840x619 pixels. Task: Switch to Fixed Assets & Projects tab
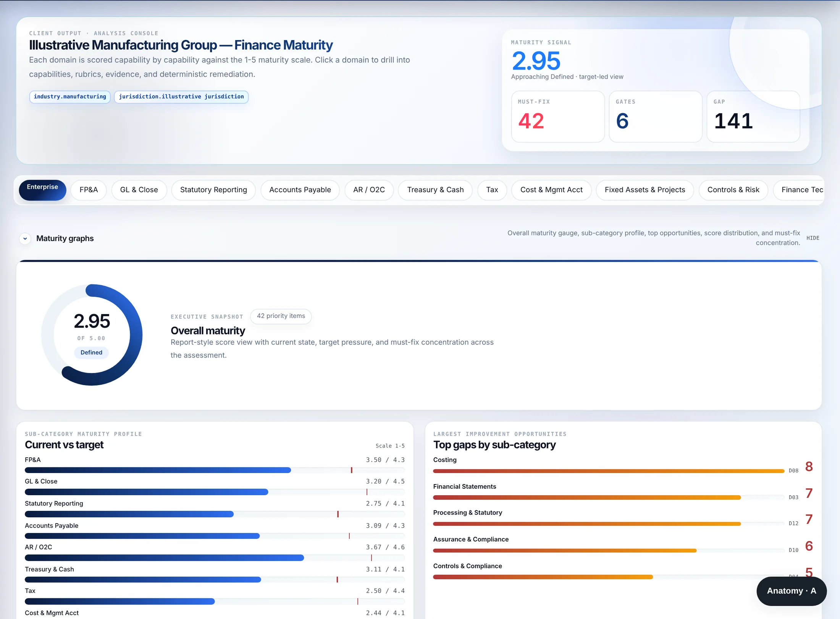[x=645, y=190]
